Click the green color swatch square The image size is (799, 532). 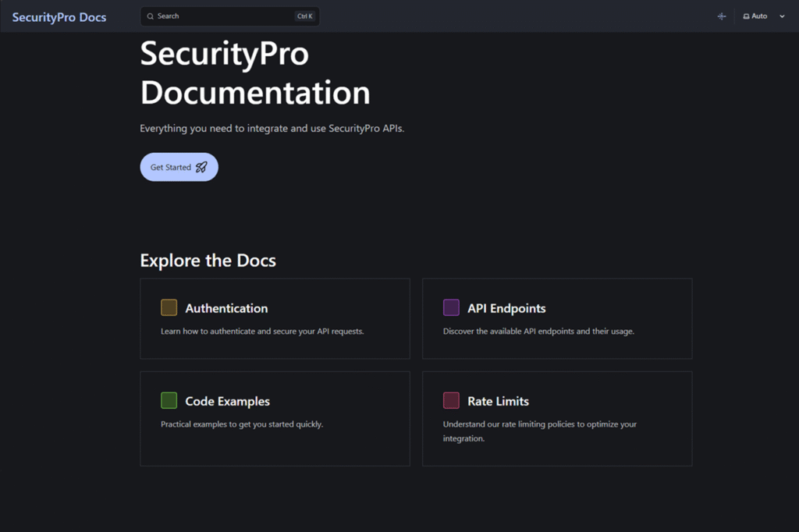pos(169,400)
